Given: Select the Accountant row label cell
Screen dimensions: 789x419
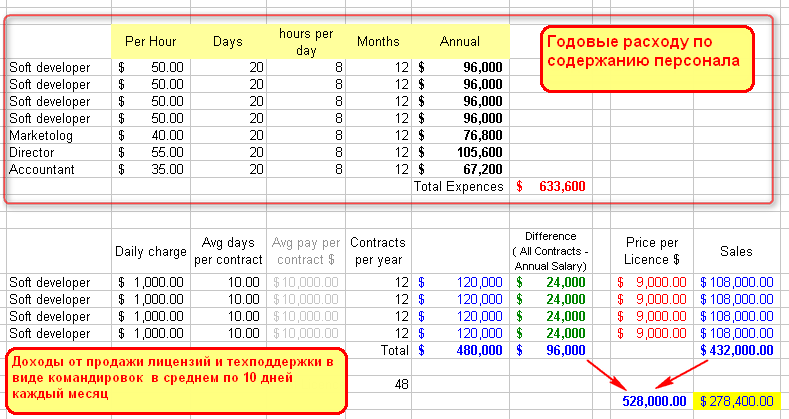Looking at the screenshot, I should [x=56, y=169].
